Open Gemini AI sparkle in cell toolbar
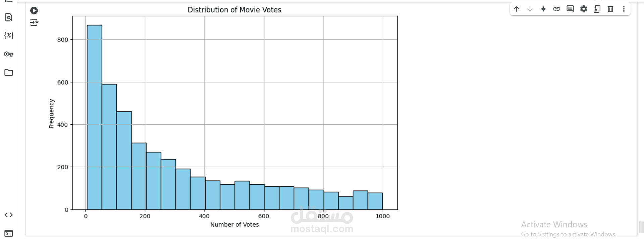 543,9
